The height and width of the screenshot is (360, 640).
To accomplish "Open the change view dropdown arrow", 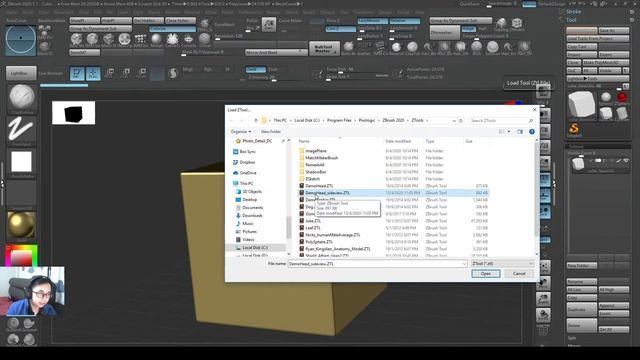I will point(509,131).
